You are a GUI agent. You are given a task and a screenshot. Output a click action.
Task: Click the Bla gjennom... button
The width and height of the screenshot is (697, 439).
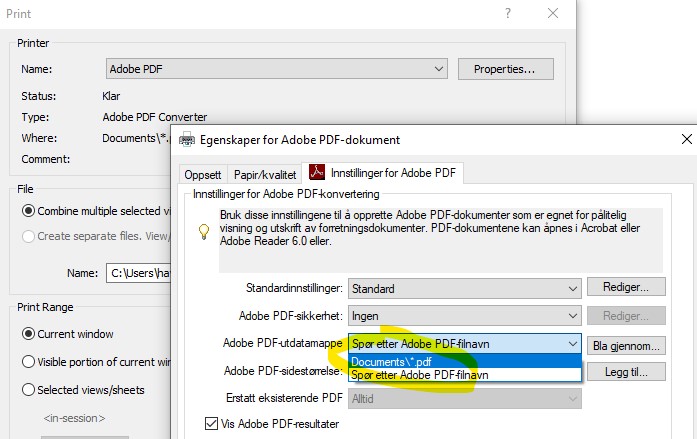point(626,346)
